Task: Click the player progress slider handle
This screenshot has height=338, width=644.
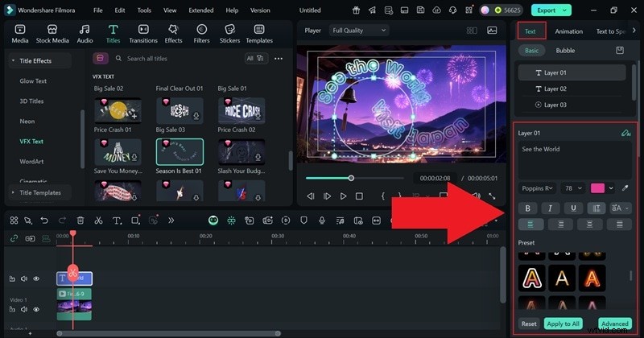Action: pos(351,178)
